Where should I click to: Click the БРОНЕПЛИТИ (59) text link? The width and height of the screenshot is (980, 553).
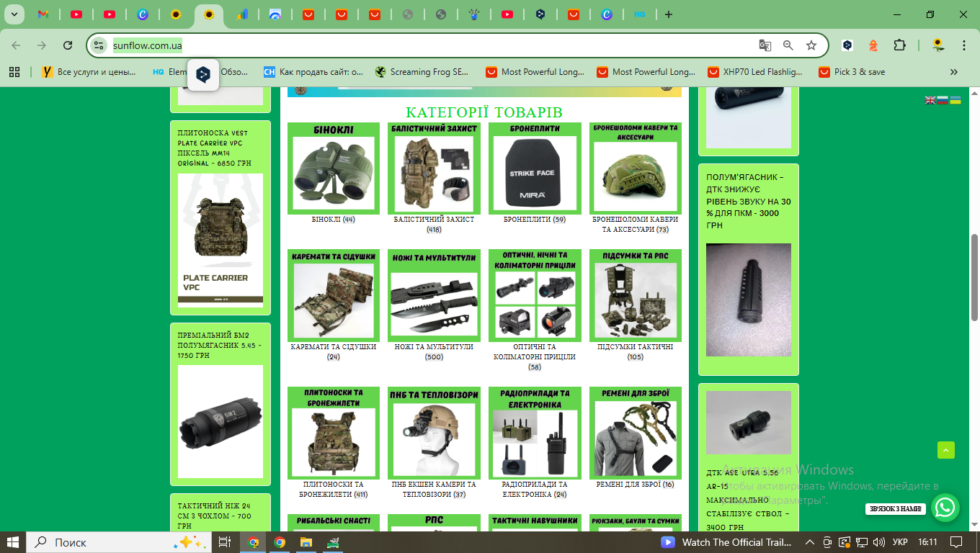click(x=535, y=220)
